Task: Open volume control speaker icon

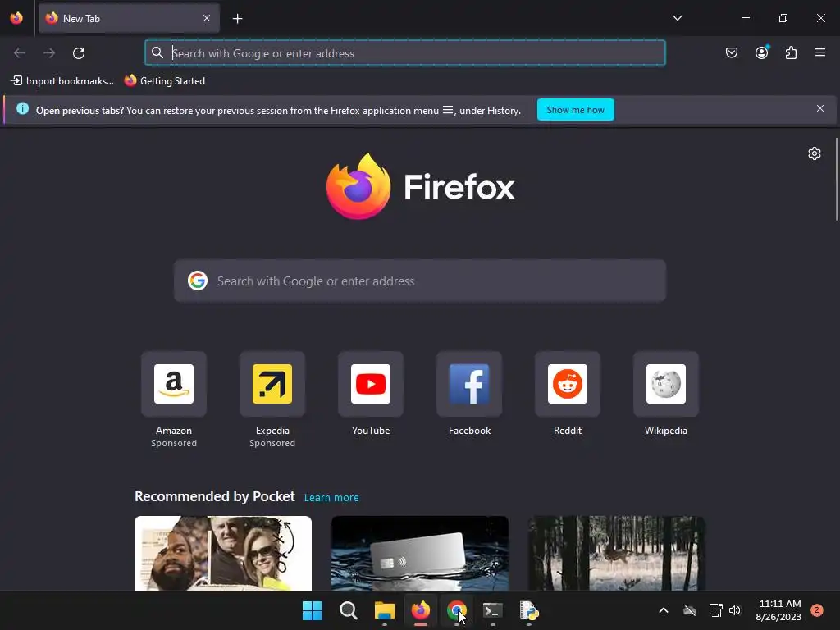Action: click(735, 610)
